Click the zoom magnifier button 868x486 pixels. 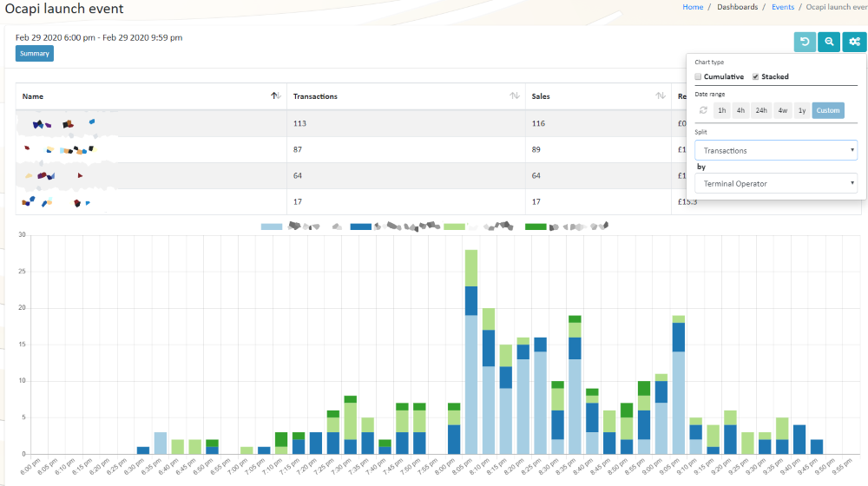tap(829, 42)
